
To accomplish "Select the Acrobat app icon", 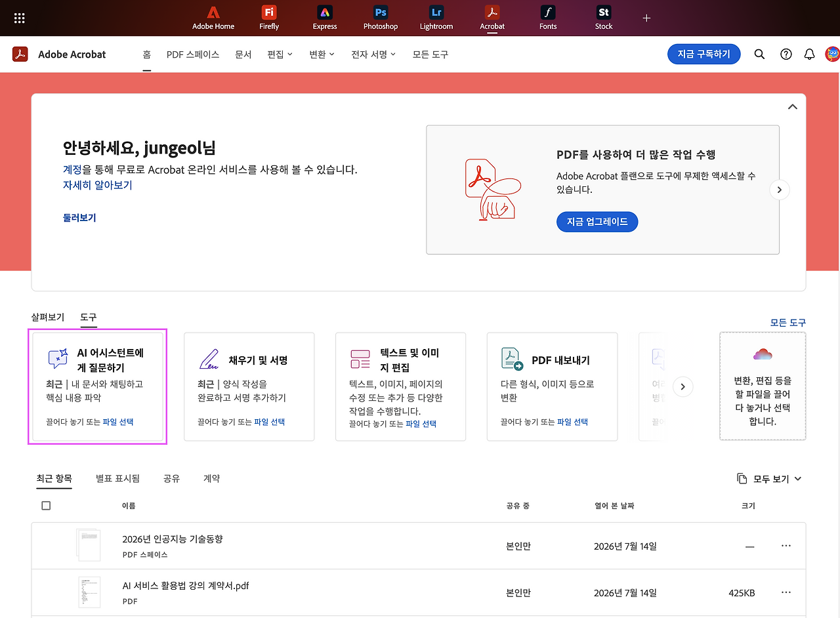I will pyautogui.click(x=492, y=18).
